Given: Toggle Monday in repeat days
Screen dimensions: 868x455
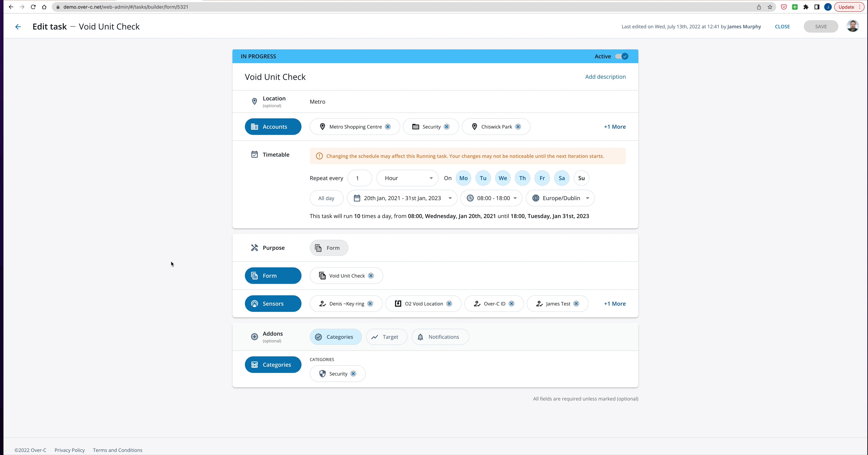Looking at the screenshot, I should 463,178.
